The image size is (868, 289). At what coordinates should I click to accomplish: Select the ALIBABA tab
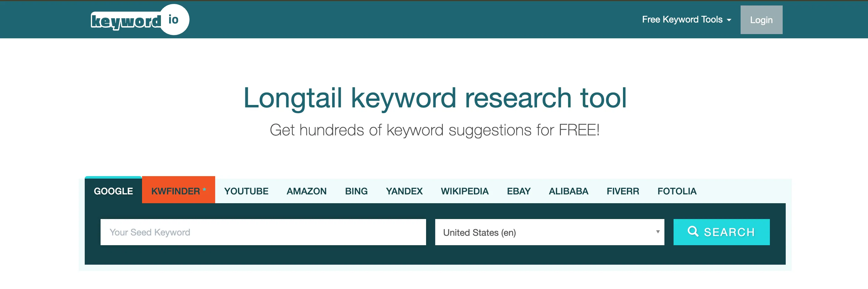tap(568, 191)
